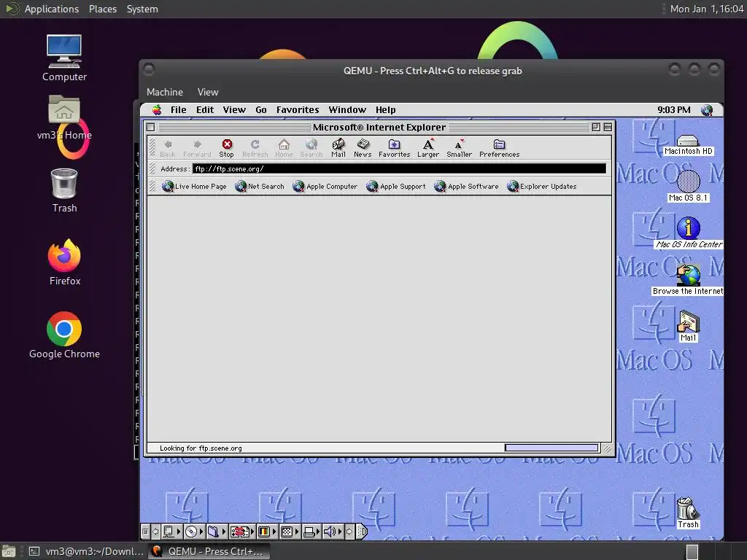Click the page loading progress bar
The width and height of the screenshot is (747, 560).
click(x=551, y=448)
